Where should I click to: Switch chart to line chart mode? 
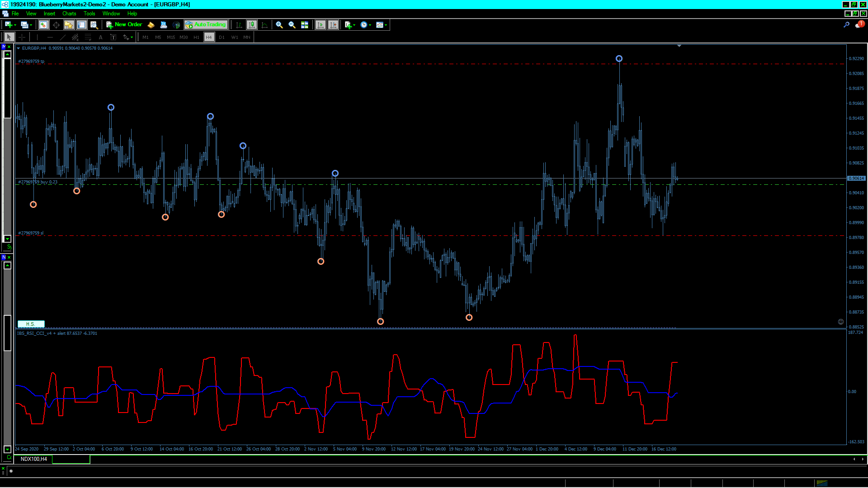pos(264,25)
